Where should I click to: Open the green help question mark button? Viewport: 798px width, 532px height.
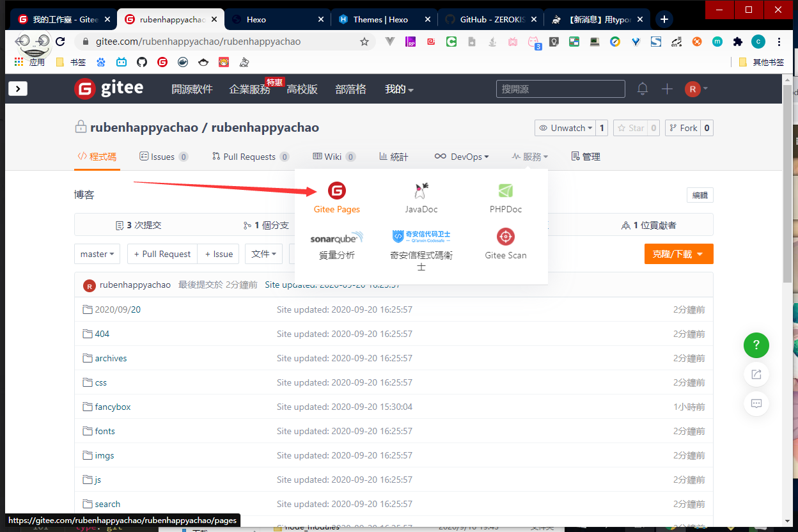[756, 345]
